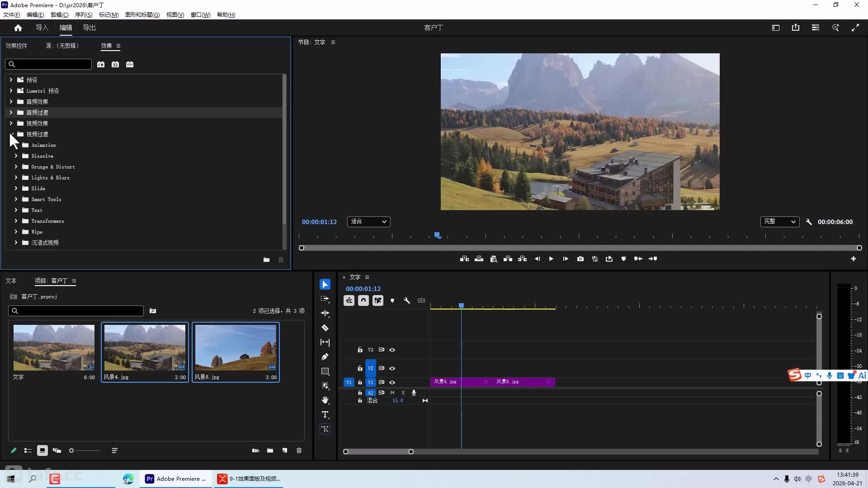Click the Quick Export share icon
The width and height of the screenshot is (868, 488).
click(x=796, y=28)
